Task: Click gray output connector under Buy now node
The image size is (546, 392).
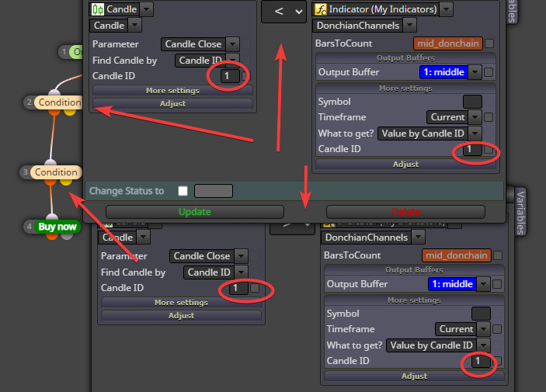Action: [x=67, y=237]
